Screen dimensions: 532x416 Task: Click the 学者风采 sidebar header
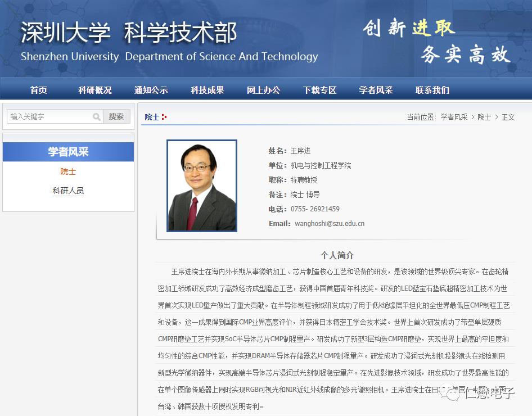point(68,152)
